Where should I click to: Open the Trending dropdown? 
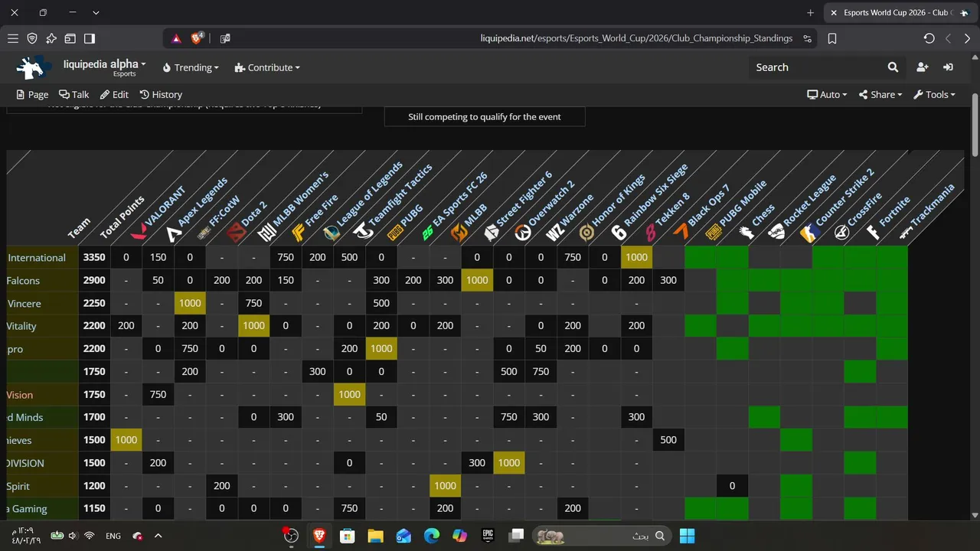click(x=191, y=67)
